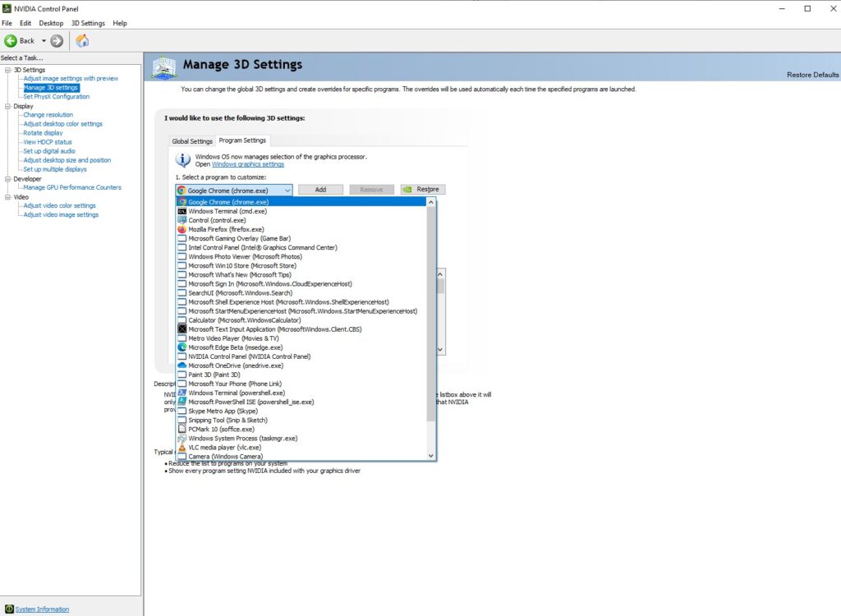
Task: Switch to the Program Settings tab
Action: click(x=242, y=140)
